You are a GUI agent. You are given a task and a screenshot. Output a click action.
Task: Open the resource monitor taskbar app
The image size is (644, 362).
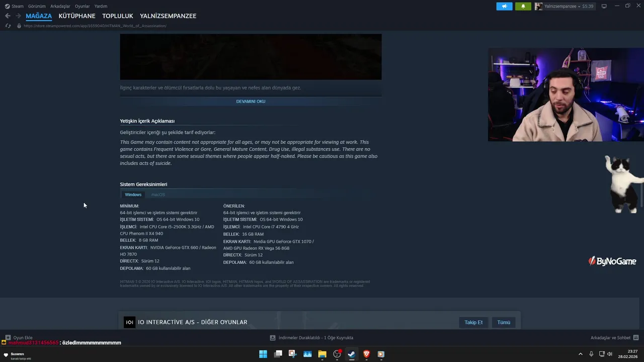pos(307,354)
